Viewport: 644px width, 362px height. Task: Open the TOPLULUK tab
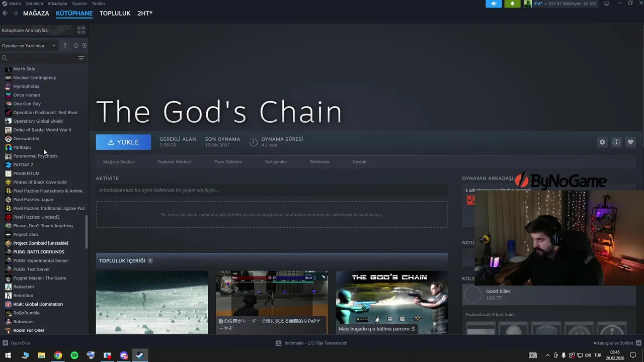[x=115, y=13]
